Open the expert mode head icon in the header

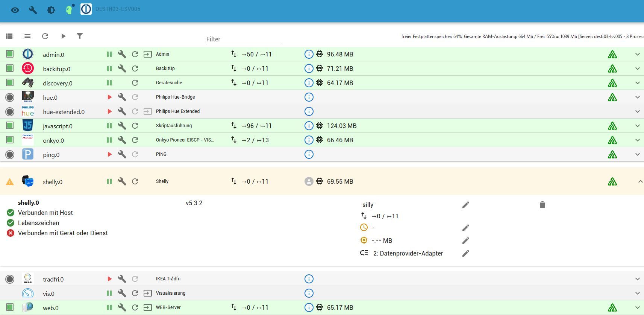[69, 9]
